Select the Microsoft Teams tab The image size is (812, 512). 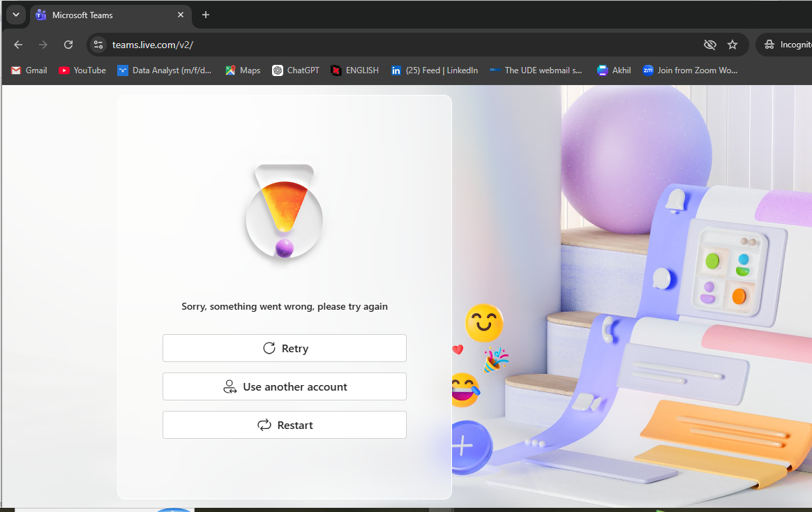click(x=111, y=15)
